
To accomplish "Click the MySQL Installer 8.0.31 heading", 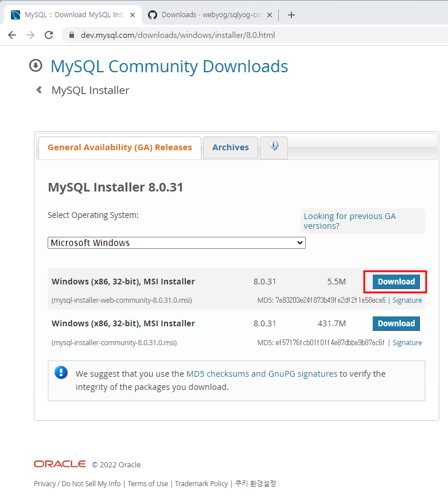I will 115,187.
